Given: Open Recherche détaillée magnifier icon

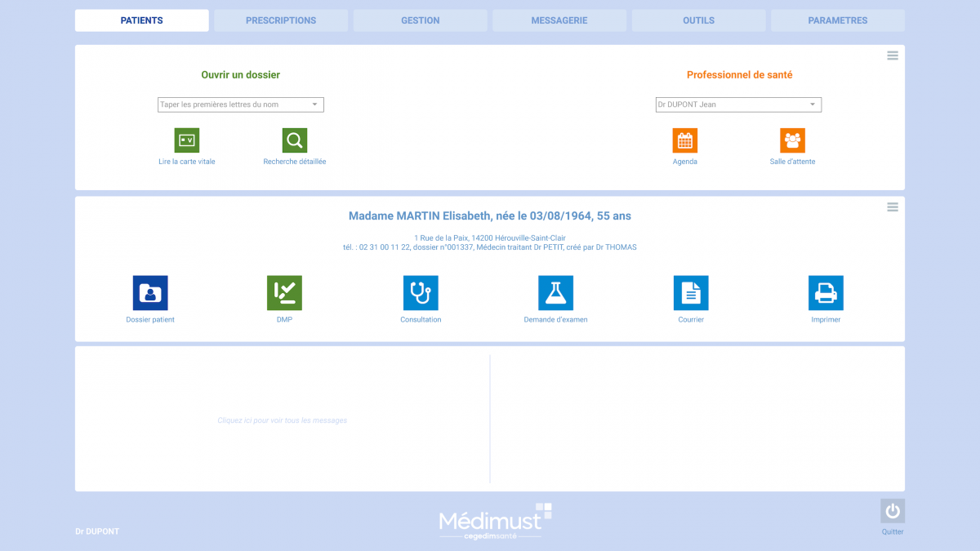Looking at the screenshot, I should (x=295, y=140).
